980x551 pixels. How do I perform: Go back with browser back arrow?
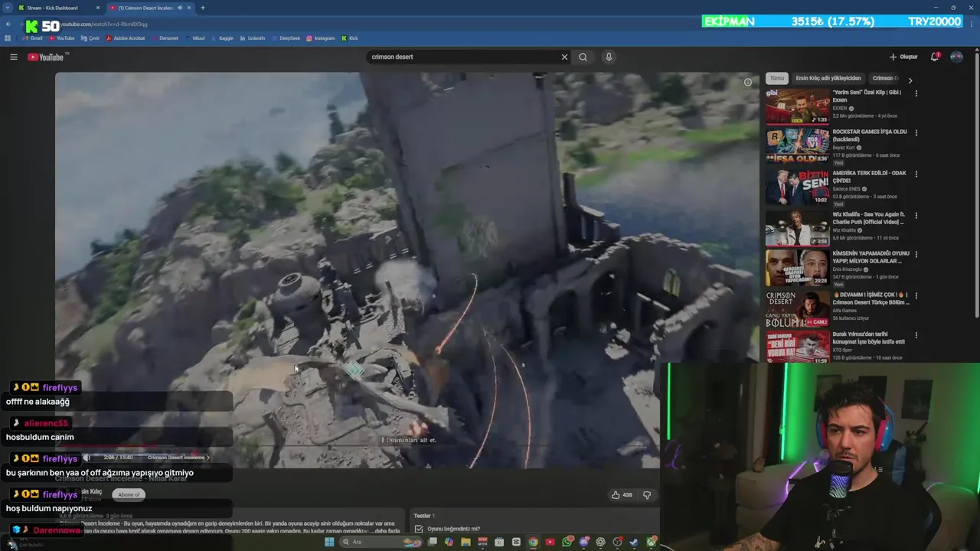click(x=8, y=24)
